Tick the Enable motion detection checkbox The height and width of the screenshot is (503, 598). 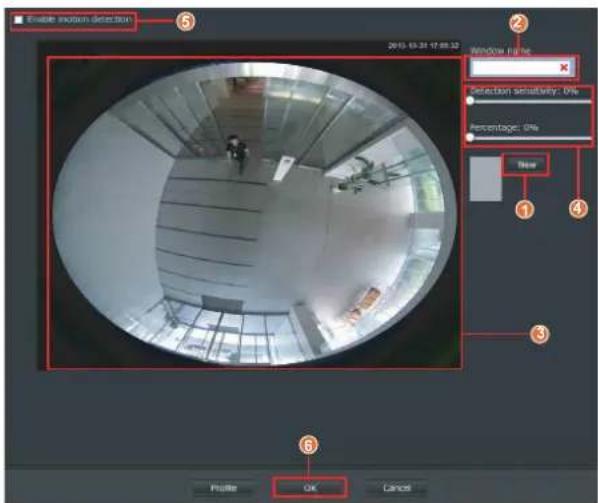pyautogui.click(x=18, y=20)
